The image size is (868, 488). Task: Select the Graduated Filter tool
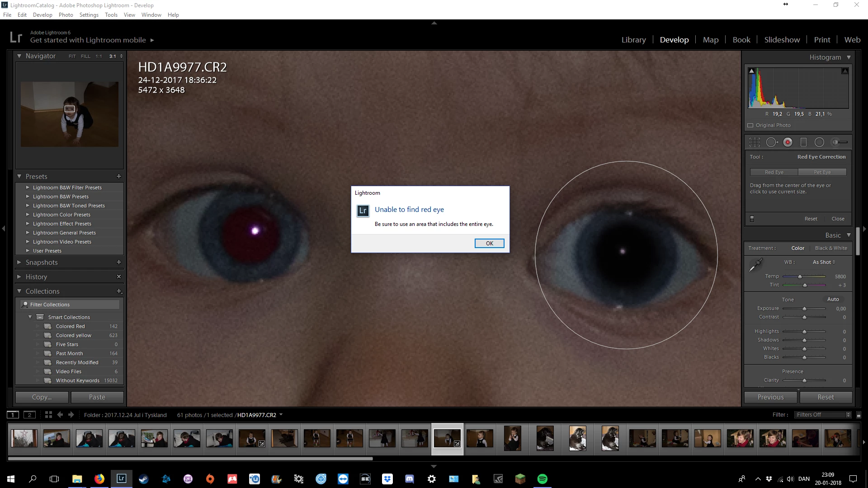pos(803,142)
